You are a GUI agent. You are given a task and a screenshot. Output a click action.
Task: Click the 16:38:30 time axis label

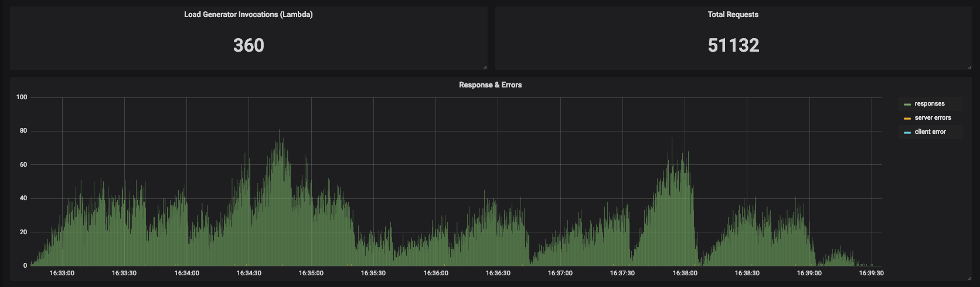click(x=747, y=273)
